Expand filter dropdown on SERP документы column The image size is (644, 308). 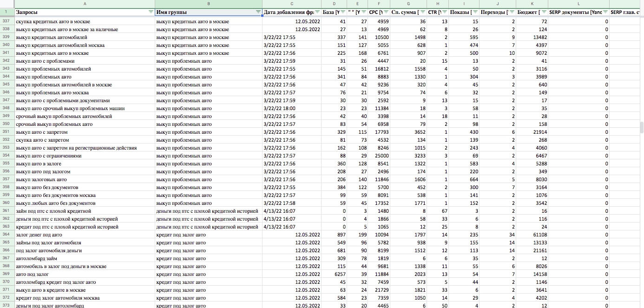tap(605, 12)
